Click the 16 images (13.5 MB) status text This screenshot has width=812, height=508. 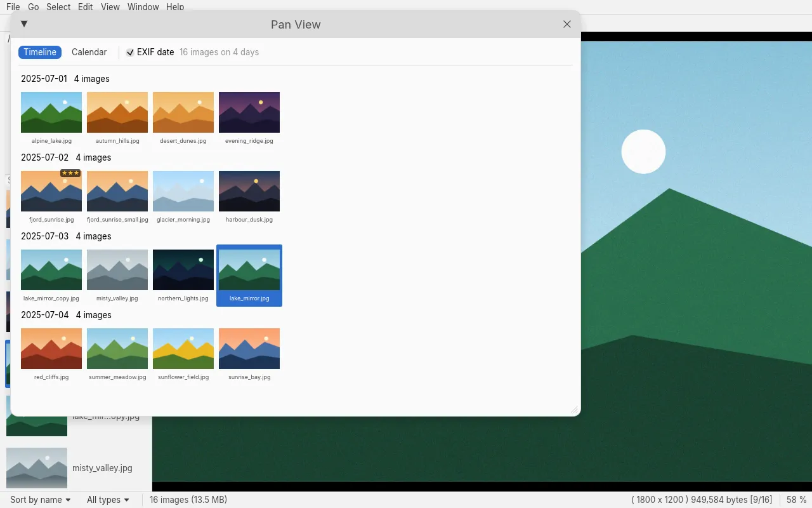188,500
